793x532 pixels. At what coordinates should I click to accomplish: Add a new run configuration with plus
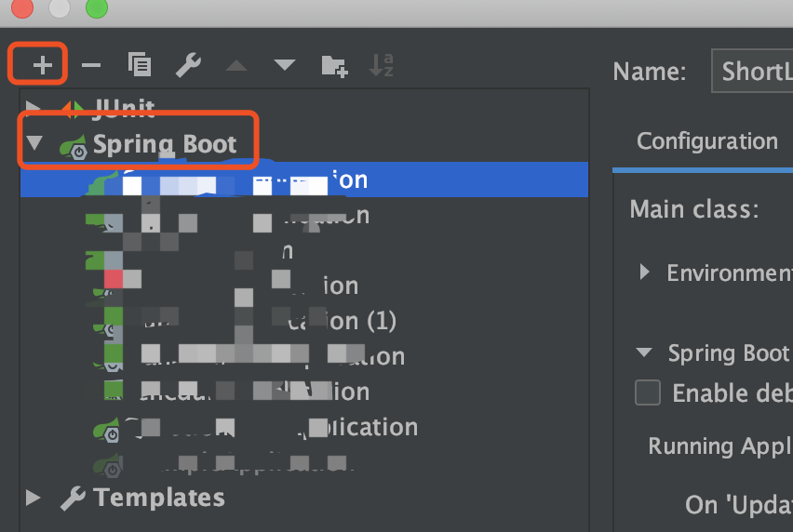coord(42,65)
